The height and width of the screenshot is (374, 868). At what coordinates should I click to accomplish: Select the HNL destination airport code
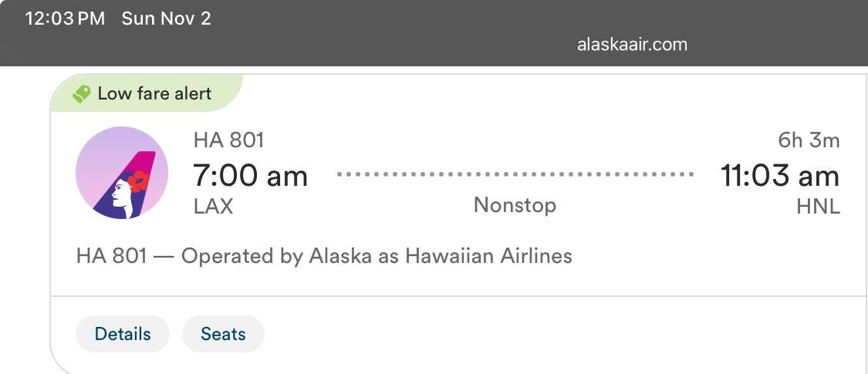818,207
